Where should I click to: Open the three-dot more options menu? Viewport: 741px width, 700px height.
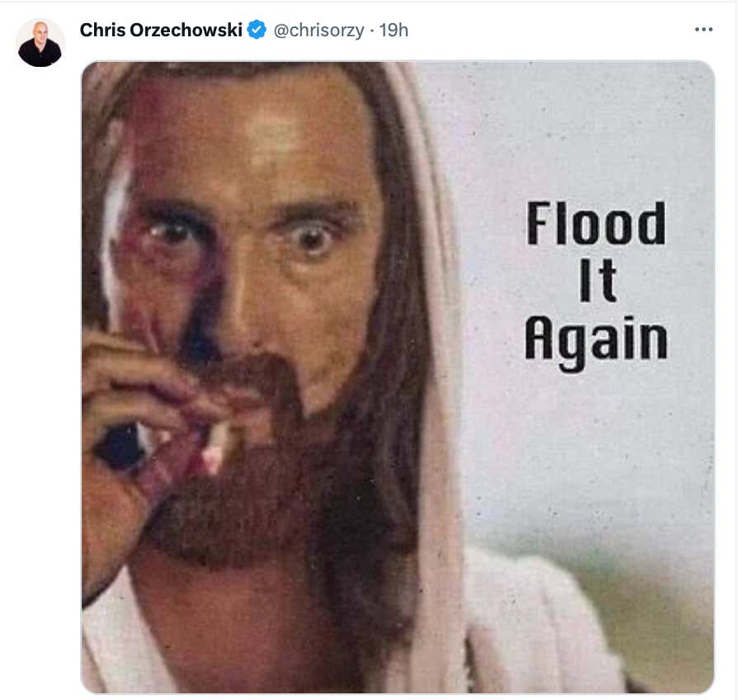[x=703, y=30]
